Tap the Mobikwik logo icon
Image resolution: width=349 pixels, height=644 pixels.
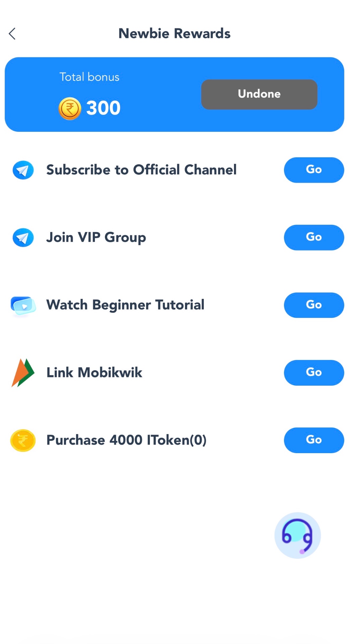[x=23, y=373]
